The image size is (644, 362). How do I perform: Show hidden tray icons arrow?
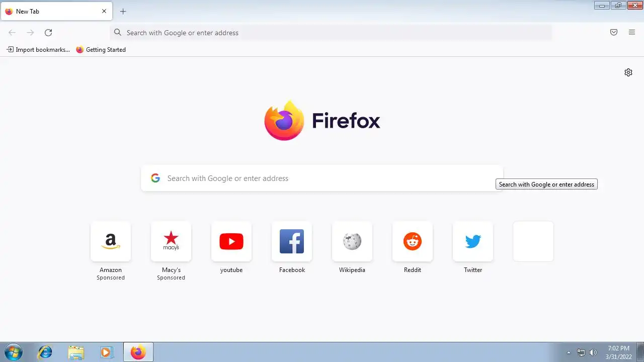pos(569,352)
